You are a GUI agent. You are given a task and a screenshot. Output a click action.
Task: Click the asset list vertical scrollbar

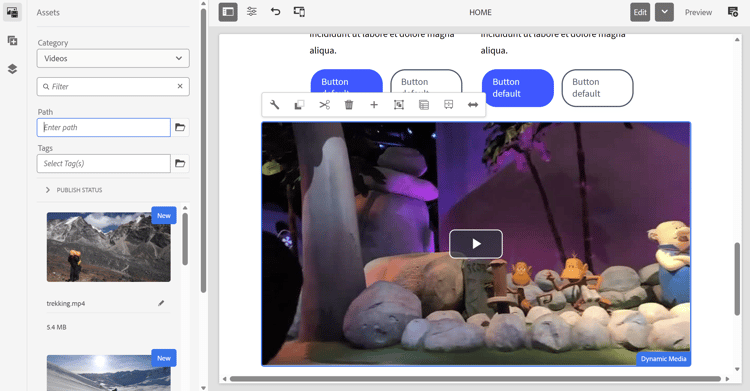point(185,239)
